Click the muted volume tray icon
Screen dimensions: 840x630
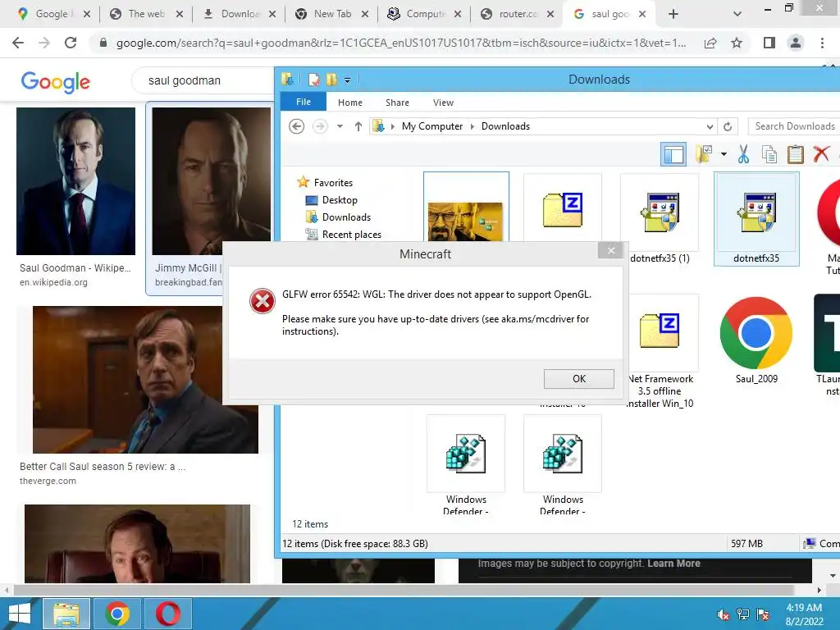pyautogui.click(x=723, y=614)
